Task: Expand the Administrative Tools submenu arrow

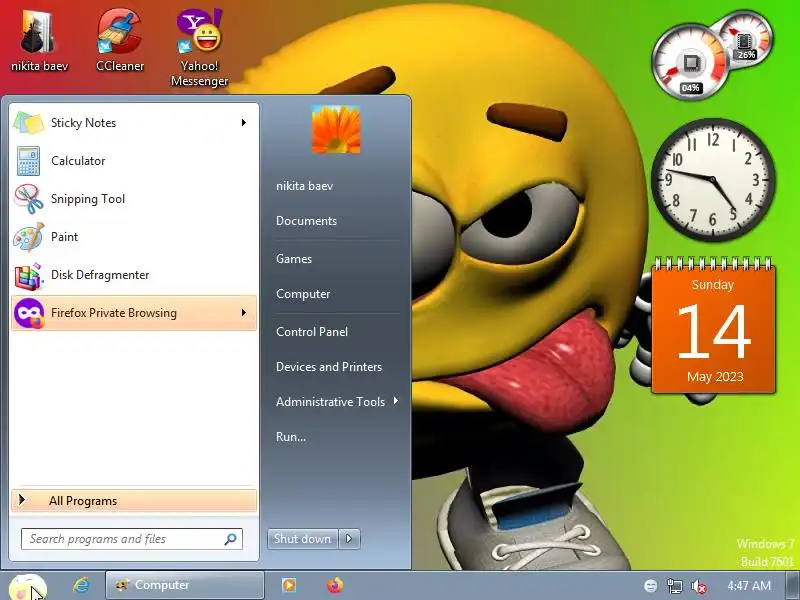Action: tap(395, 401)
